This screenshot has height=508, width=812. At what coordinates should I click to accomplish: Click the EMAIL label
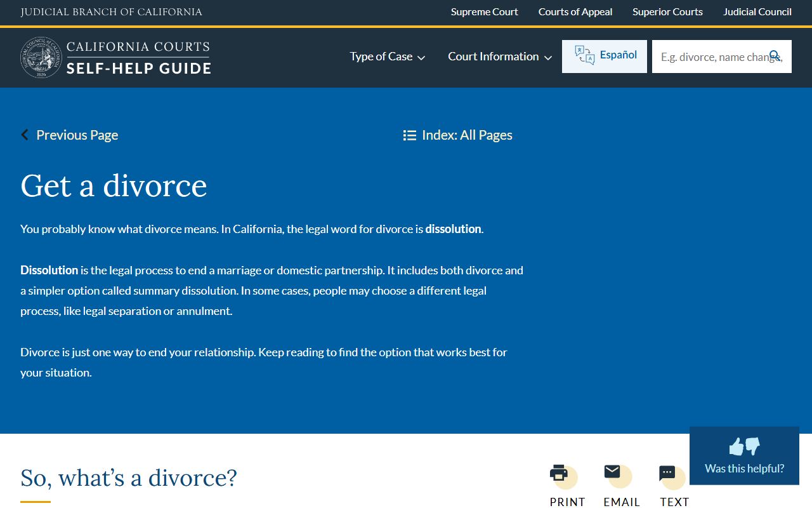tap(622, 502)
